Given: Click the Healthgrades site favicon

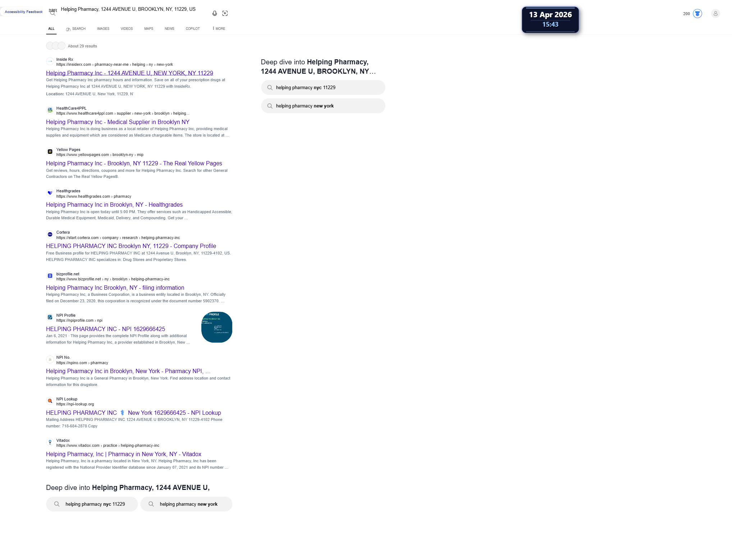Looking at the screenshot, I should (50, 193).
